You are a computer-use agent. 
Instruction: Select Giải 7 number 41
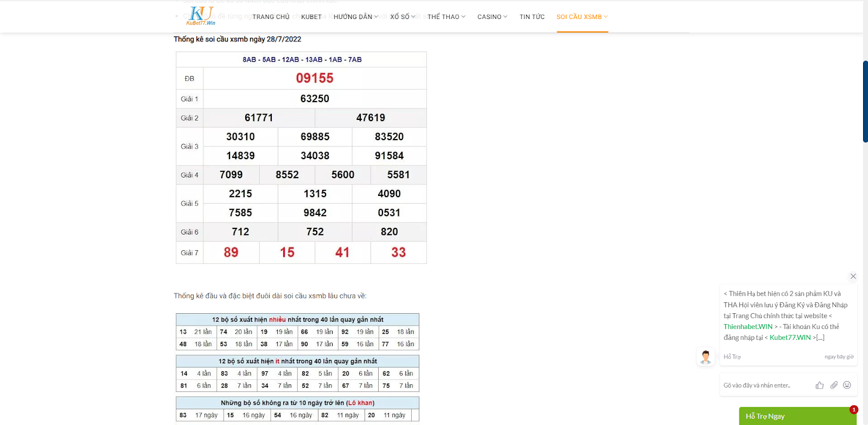point(342,252)
